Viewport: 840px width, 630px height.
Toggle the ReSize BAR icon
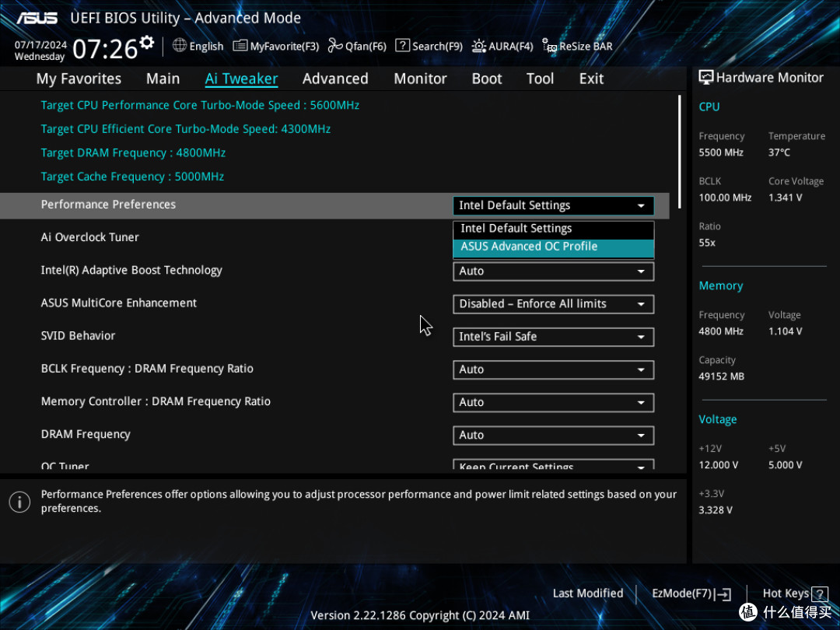pyautogui.click(x=549, y=46)
